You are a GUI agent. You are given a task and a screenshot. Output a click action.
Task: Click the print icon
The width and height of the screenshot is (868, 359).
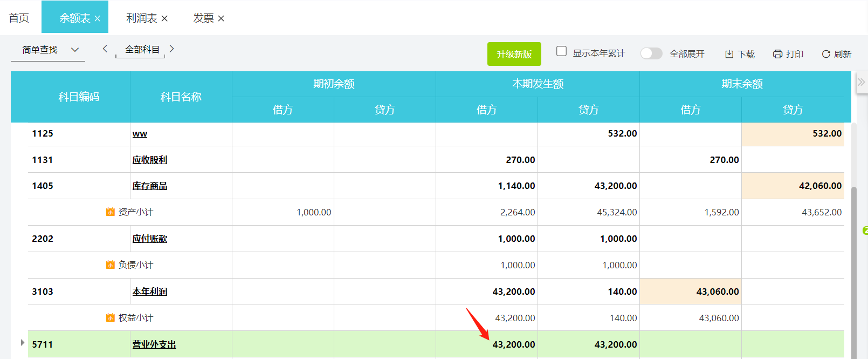coord(777,54)
